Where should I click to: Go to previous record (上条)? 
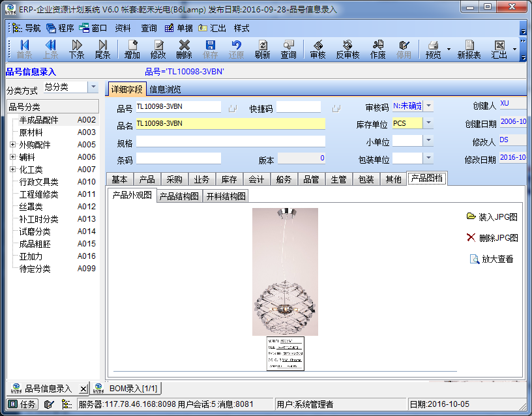(x=50, y=50)
